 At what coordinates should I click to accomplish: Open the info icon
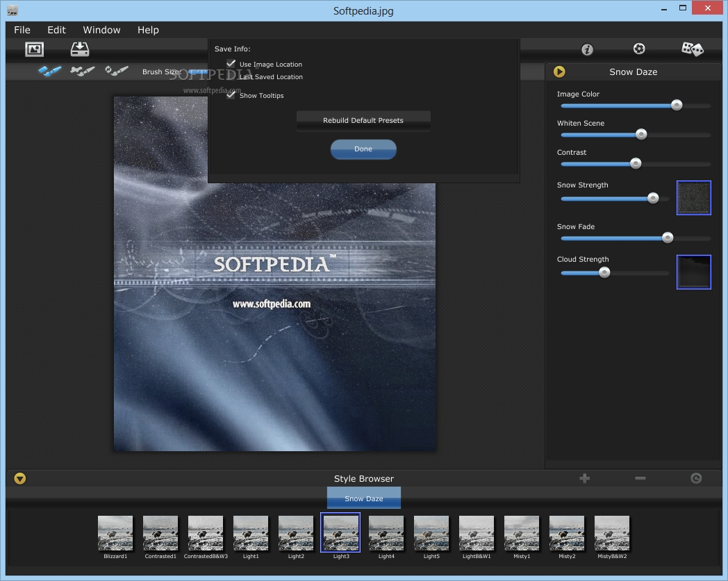coord(587,49)
